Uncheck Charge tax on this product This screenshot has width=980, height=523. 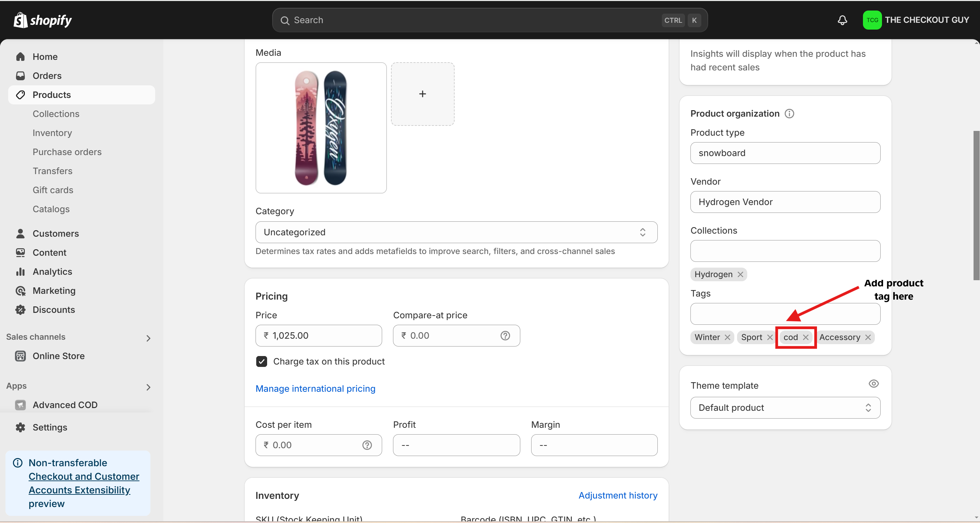(262, 361)
